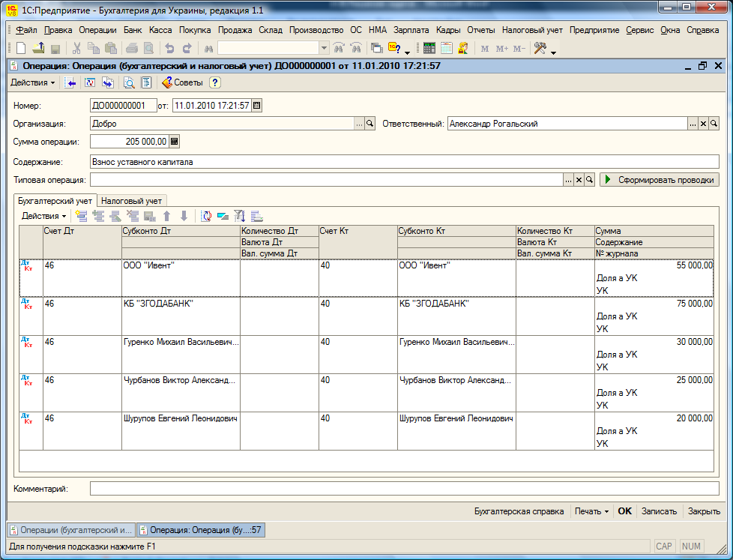Click into the Содержание input field
The height and width of the screenshot is (560, 733).
tap(405, 162)
